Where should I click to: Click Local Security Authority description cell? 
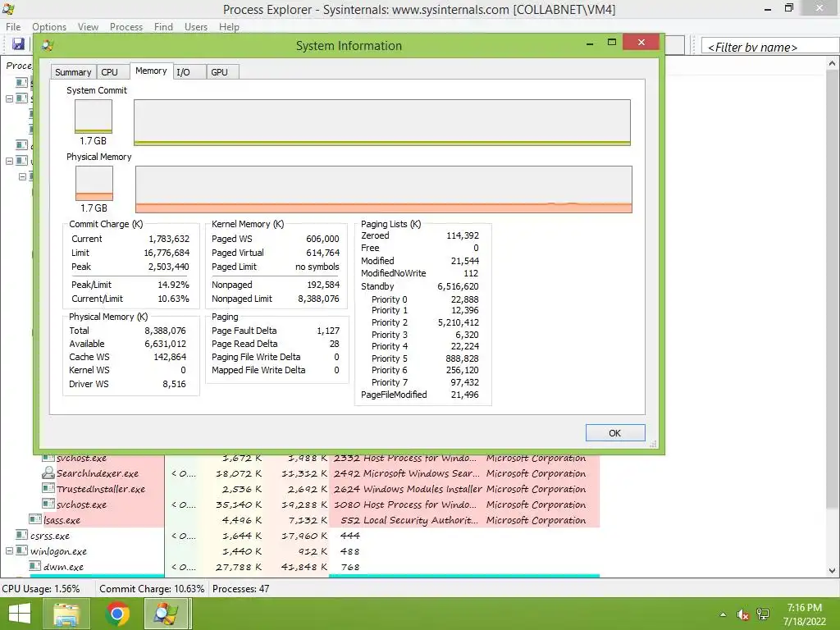pyautogui.click(x=421, y=519)
